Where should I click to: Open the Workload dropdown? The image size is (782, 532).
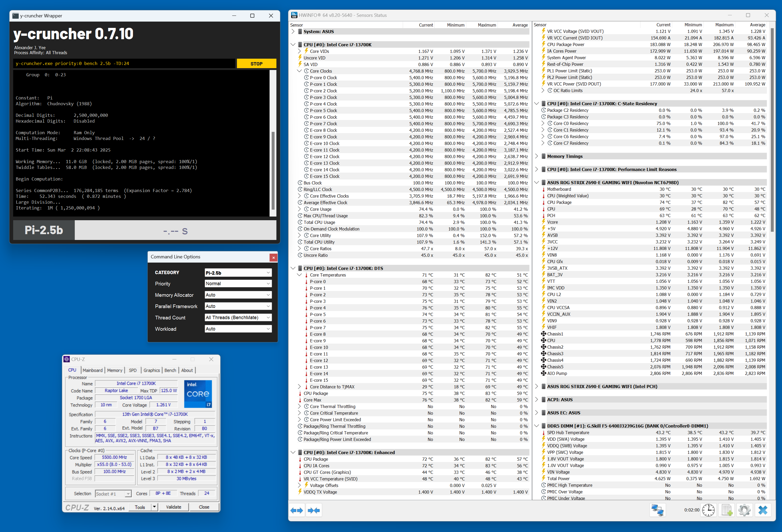(x=238, y=329)
